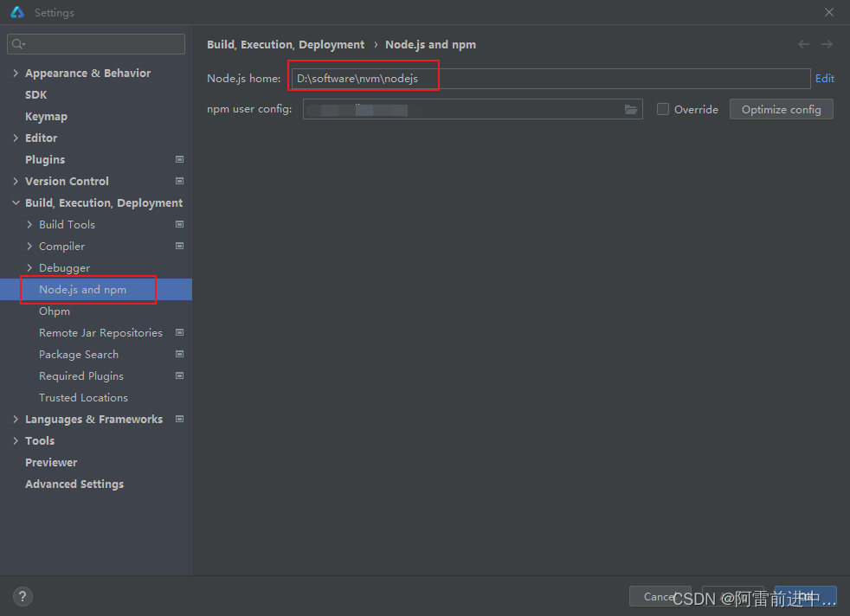Open the folder browse icon for npm user config
Image resolution: width=850 pixels, height=616 pixels.
pos(630,109)
